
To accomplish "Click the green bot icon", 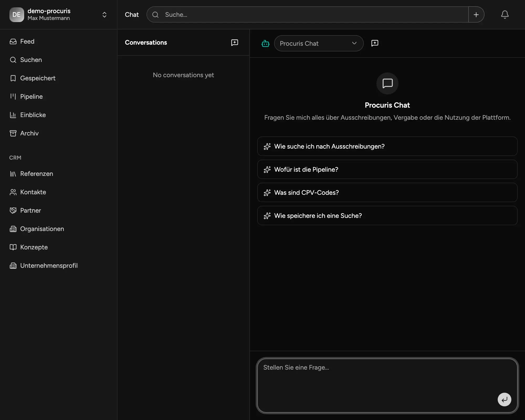I will 266,44.
